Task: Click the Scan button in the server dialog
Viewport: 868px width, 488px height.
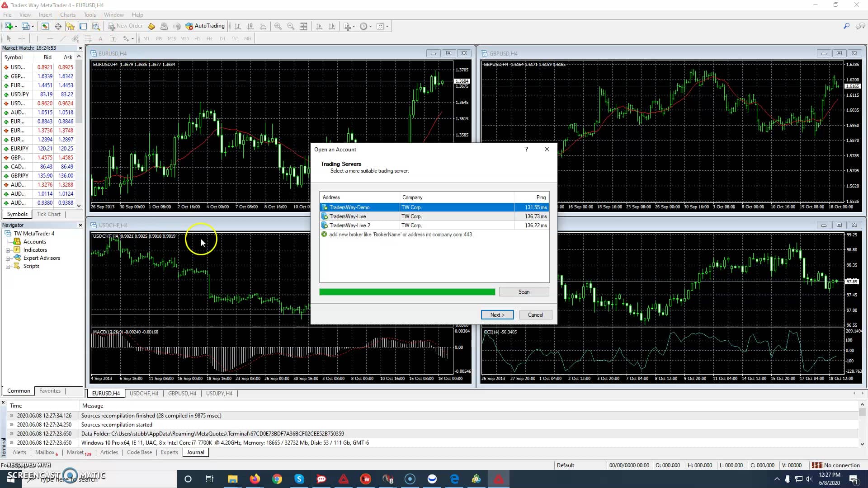Action: tap(524, 291)
